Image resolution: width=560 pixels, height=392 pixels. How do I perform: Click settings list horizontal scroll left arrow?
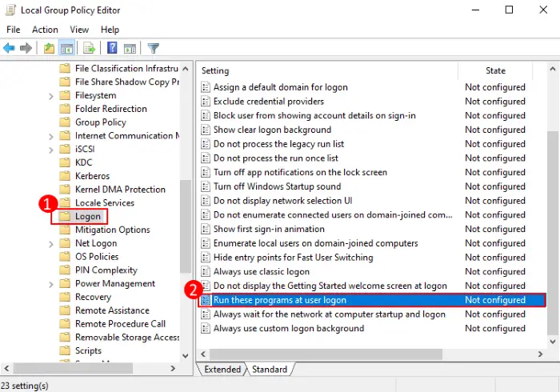tap(203, 354)
